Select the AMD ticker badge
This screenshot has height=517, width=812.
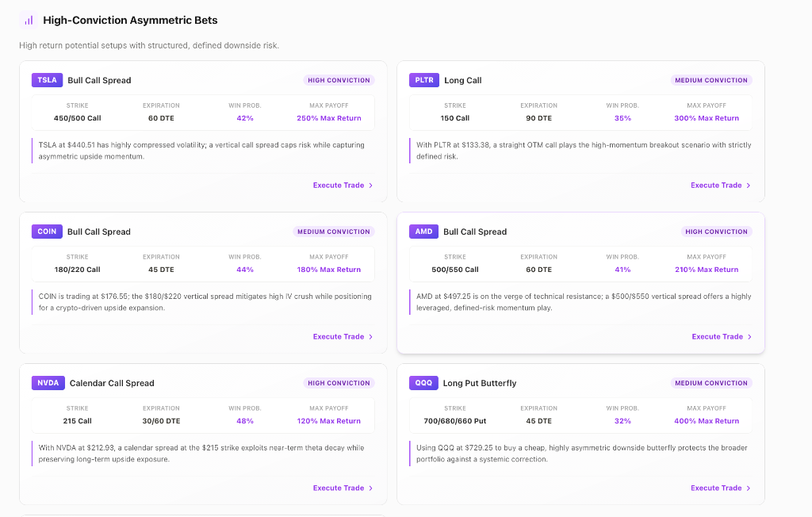coord(423,232)
